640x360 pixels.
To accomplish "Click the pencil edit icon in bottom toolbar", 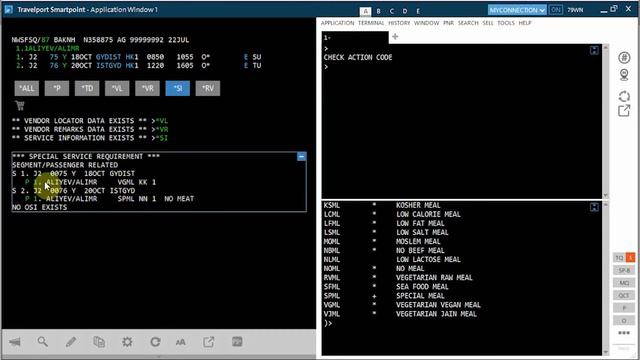I will pos(71,342).
